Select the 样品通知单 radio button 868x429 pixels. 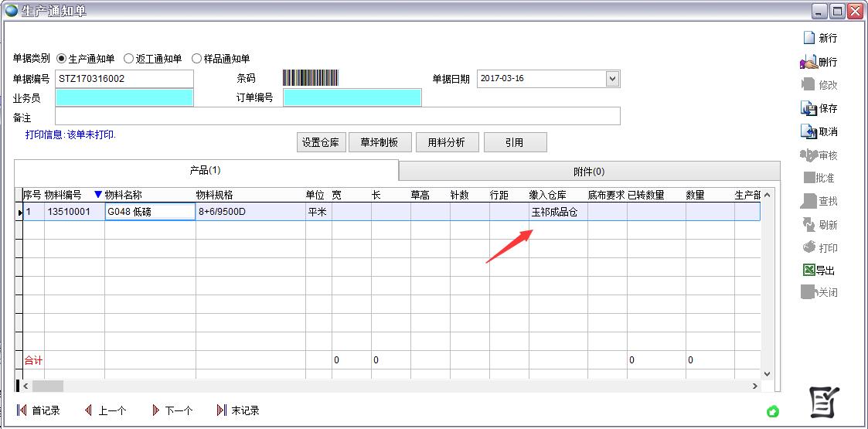197,59
